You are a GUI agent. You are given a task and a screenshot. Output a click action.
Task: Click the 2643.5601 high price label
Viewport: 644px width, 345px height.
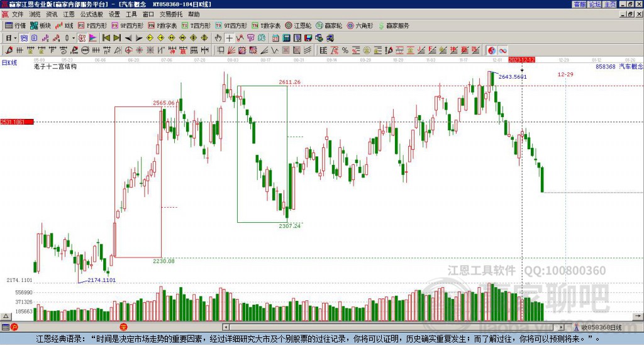(512, 77)
